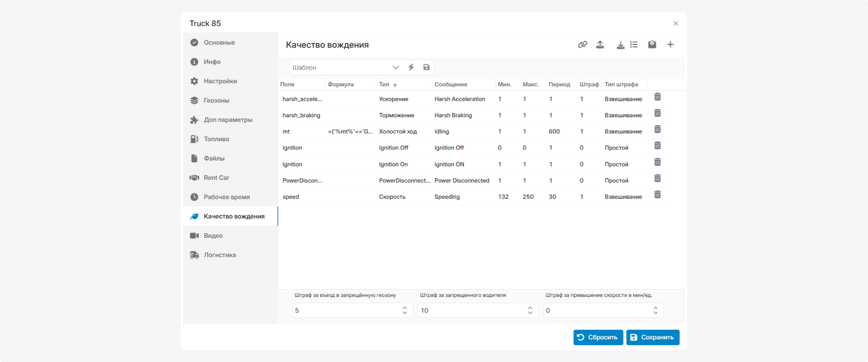Click the link icon in header toolbar

coord(583,44)
